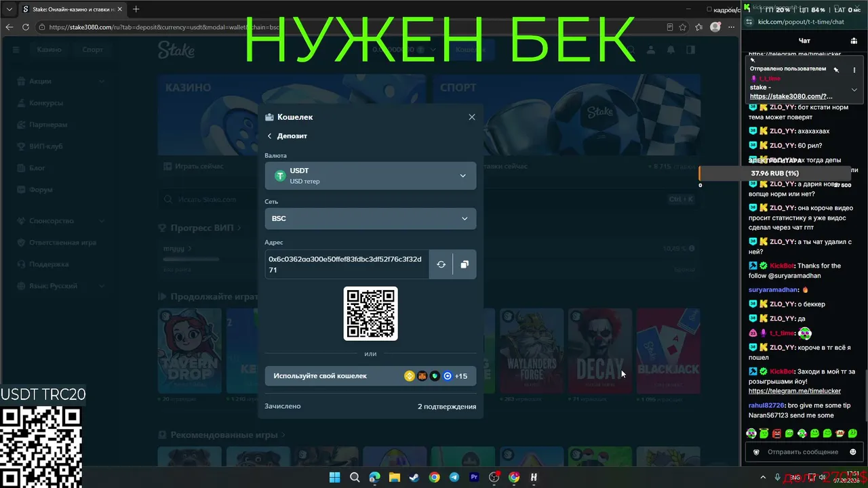The width and height of the screenshot is (868, 488).
Task: Open the BSC network dropdown
Action: (x=370, y=219)
